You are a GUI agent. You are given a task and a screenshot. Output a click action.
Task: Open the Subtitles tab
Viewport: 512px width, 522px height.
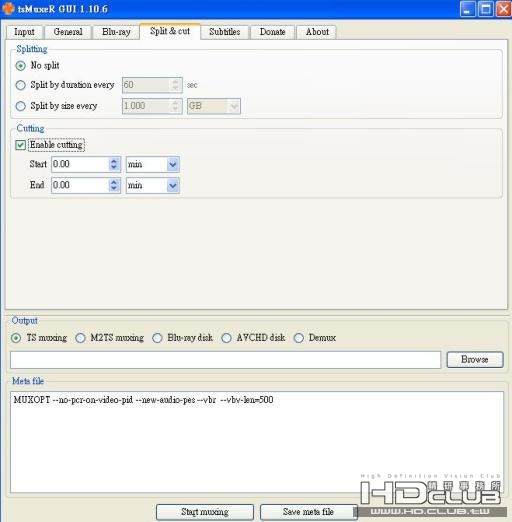(225, 32)
